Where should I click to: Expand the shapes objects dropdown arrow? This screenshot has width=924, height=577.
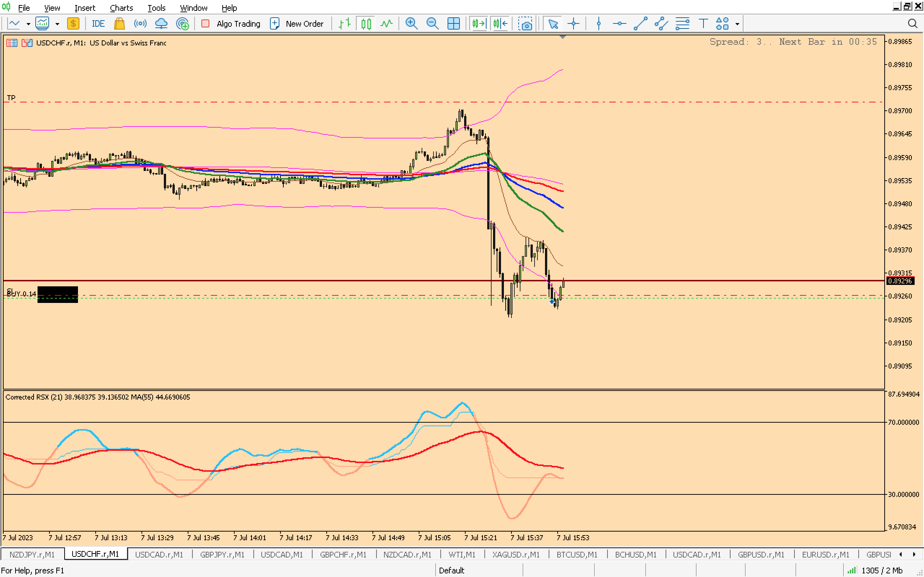click(737, 24)
